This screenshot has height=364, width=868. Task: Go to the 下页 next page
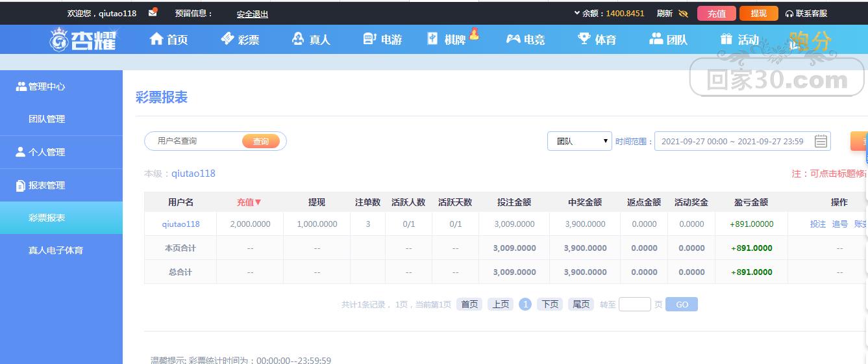pos(550,304)
